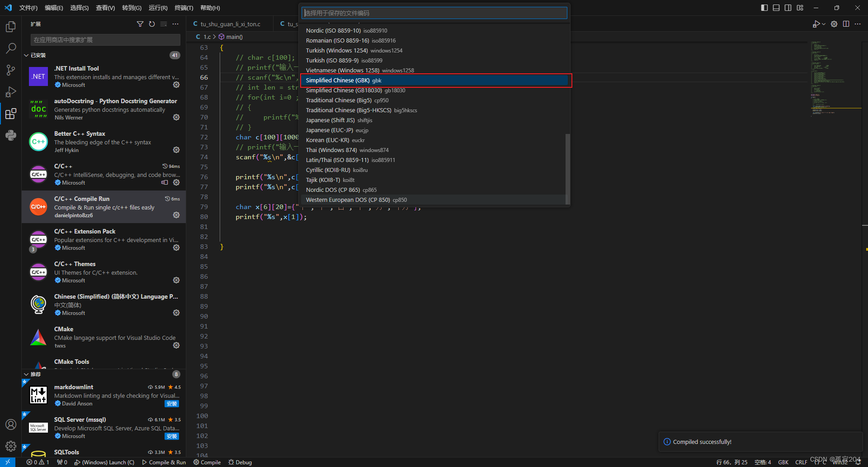Click the Compile status bar button

point(207,462)
